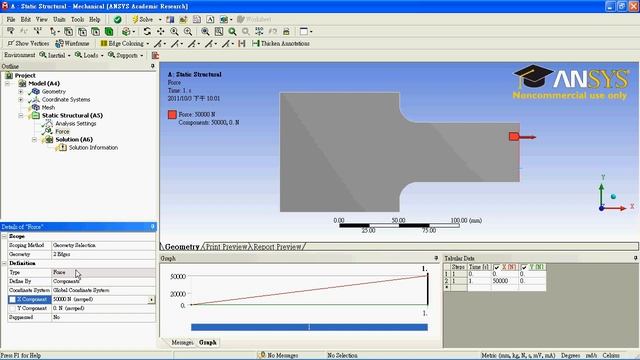Toggle Wireframe display mode
This screenshot has height=360, width=640.
[x=72, y=43]
